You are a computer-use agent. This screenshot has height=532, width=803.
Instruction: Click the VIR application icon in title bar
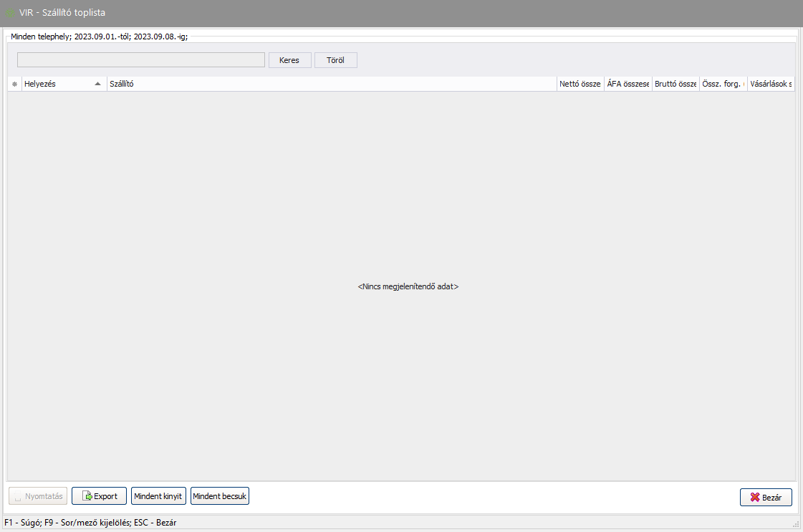tap(10, 13)
